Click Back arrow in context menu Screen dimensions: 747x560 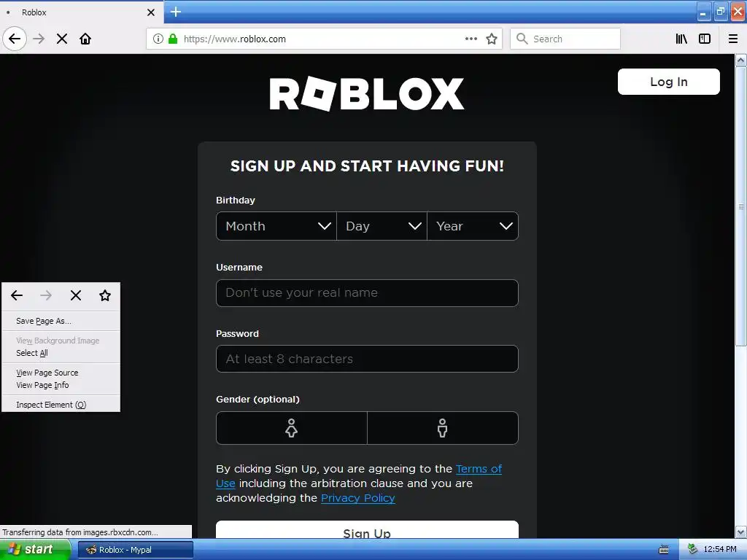pyautogui.click(x=17, y=295)
